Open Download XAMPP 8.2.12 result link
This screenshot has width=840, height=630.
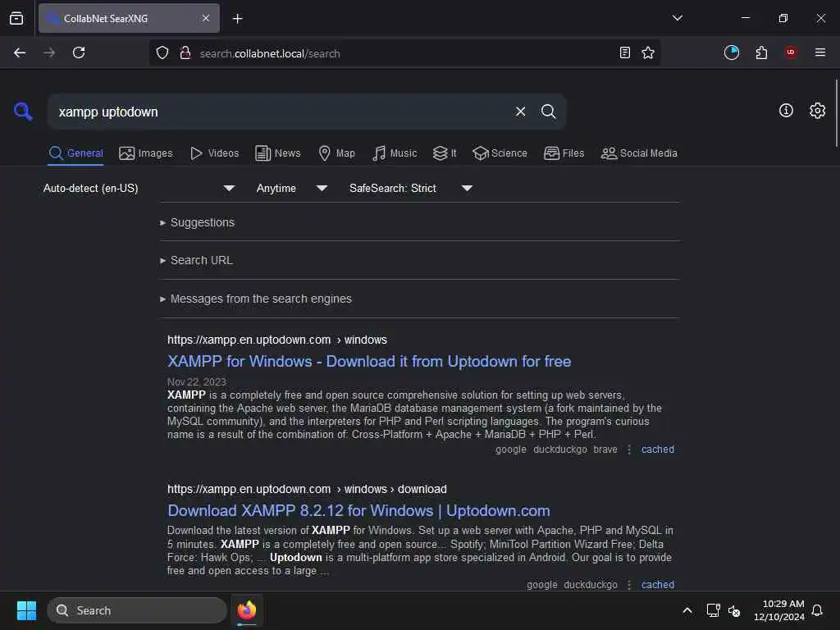coord(358,510)
